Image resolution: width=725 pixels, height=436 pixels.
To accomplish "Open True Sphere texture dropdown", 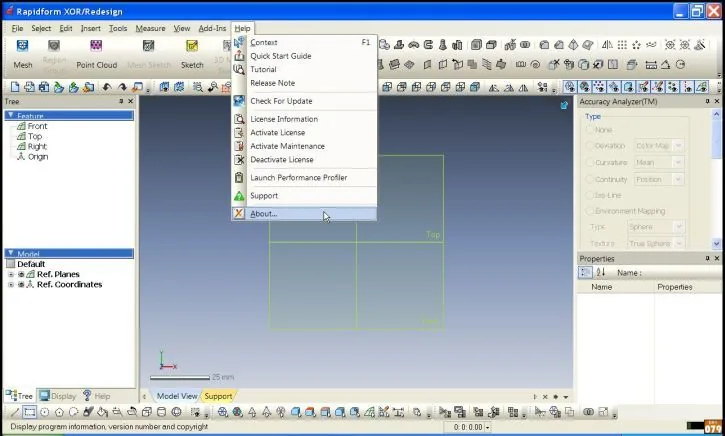I will click(656, 244).
